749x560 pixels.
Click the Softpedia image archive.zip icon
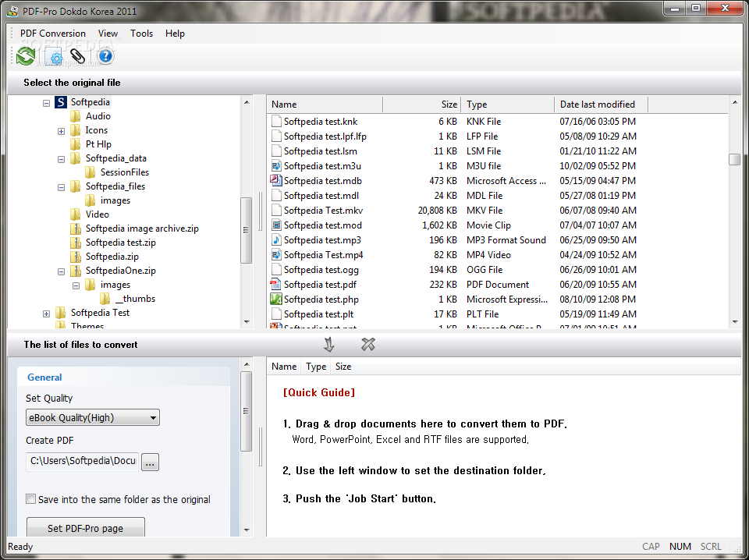76,229
